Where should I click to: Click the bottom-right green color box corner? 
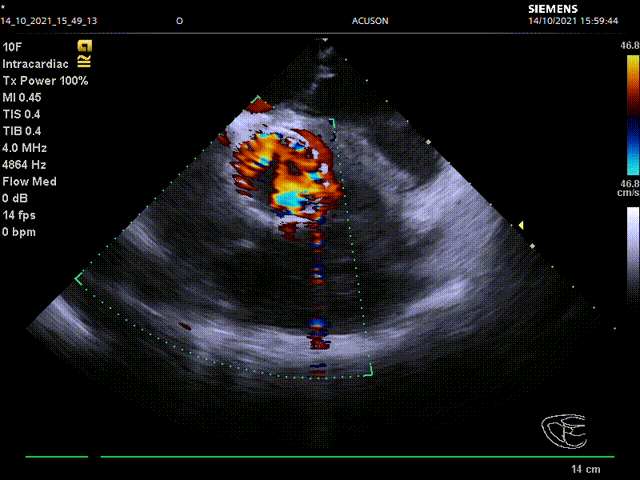370,372
